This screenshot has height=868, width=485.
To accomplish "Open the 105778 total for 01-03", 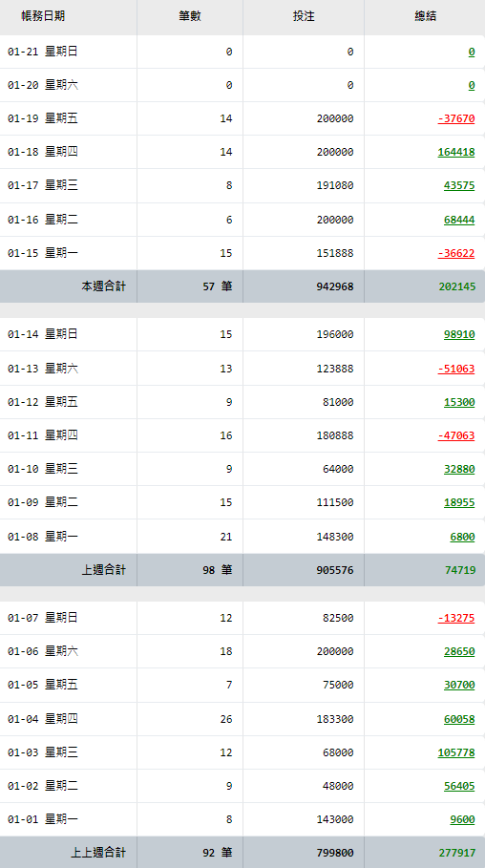I will tap(456, 752).
